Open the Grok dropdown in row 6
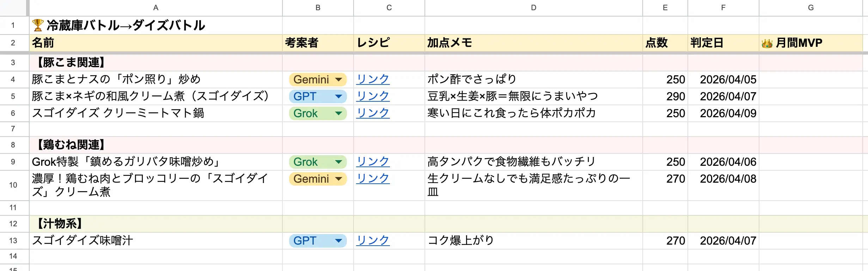Viewport: 868px width, 271px height. [338, 113]
